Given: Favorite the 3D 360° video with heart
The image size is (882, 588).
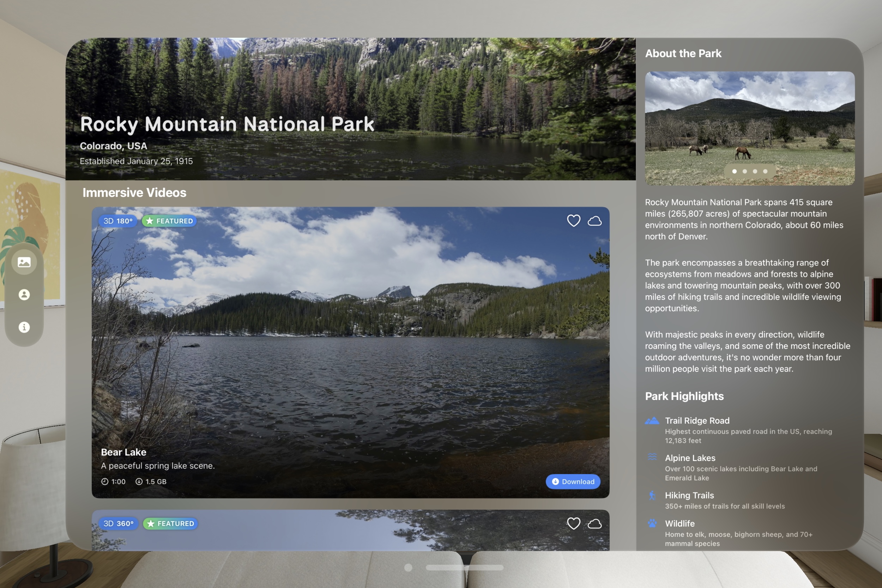Looking at the screenshot, I should [x=573, y=523].
